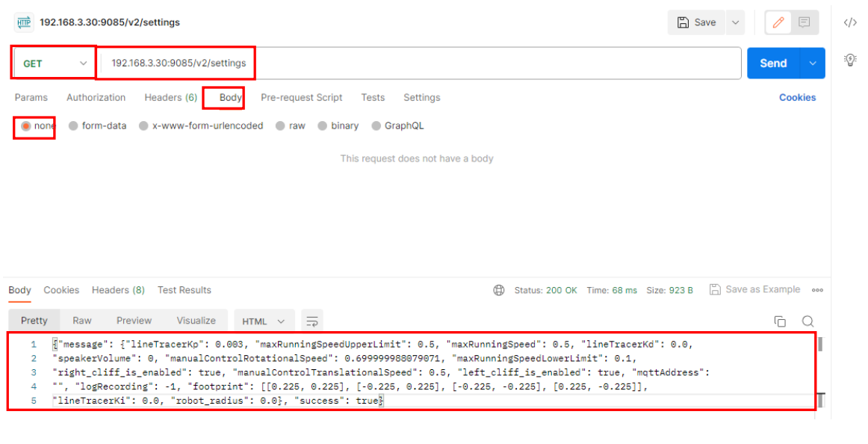The image size is (868, 444).
Task: Choose the raw body radio option
Action: tap(280, 126)
